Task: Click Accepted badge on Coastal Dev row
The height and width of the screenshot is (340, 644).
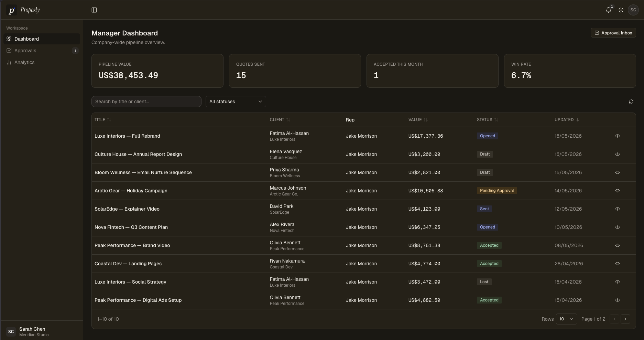Action: (489, 264)
